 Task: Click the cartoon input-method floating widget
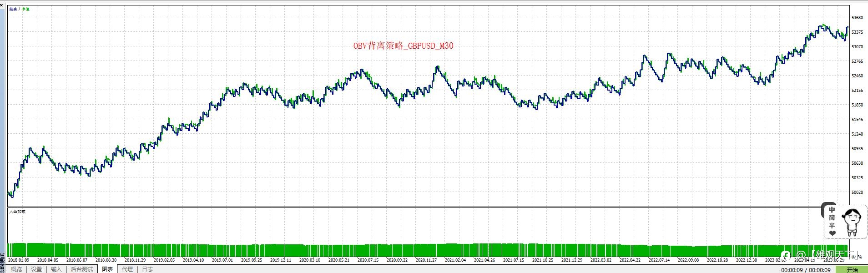[x=845, y=221]
